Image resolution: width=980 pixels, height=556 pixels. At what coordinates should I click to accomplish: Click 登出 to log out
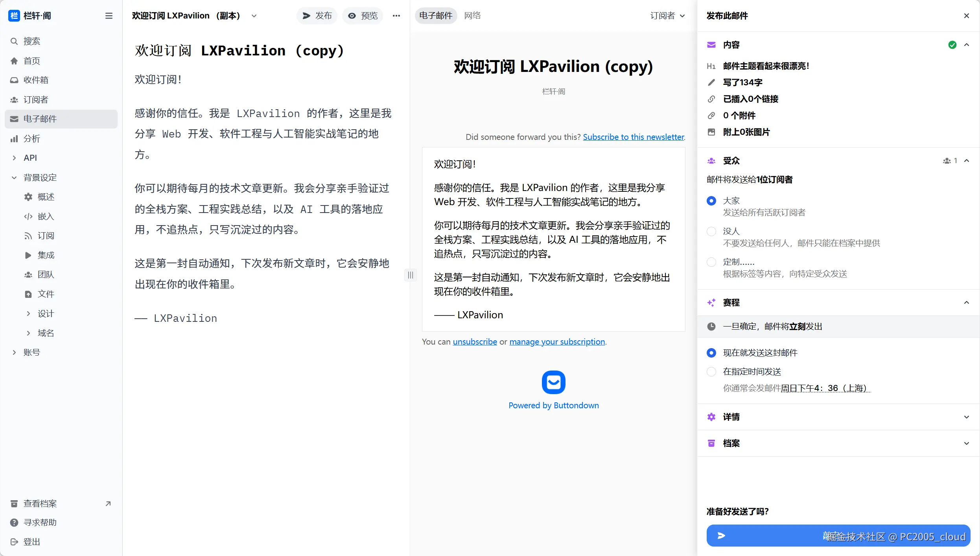tap(61, 542)
